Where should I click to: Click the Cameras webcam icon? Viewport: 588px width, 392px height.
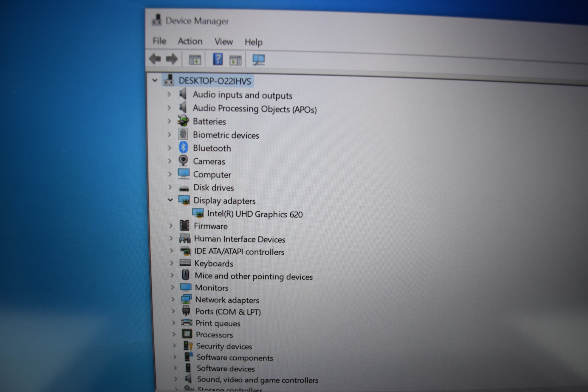(183, 161)
